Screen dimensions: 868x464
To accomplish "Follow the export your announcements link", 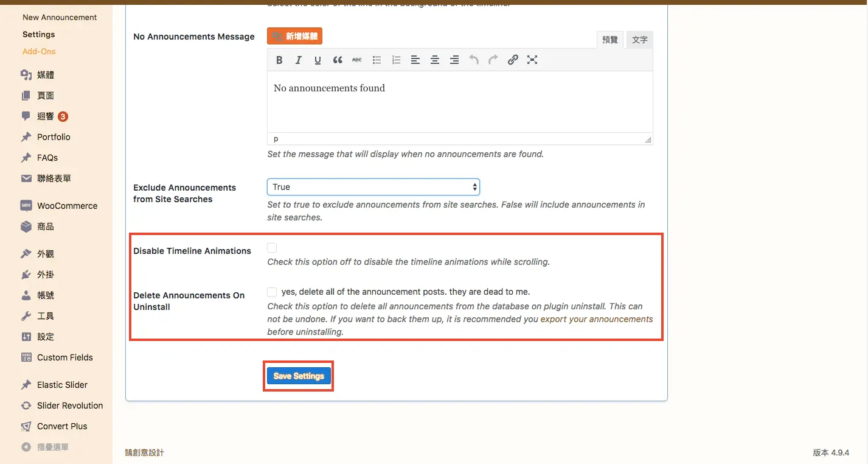I will tap(597, 319).
